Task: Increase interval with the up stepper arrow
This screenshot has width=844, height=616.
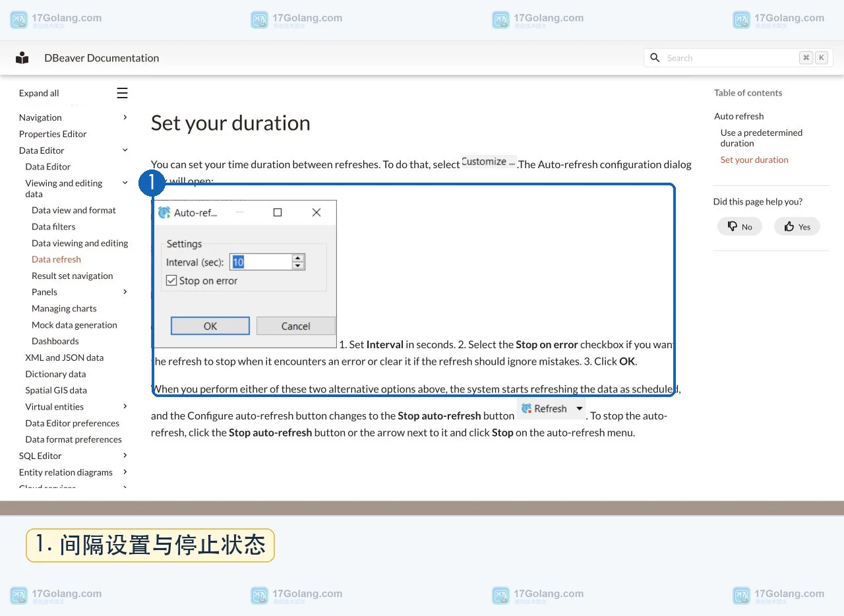Action: pyautogui.click(x=298, y=258)
